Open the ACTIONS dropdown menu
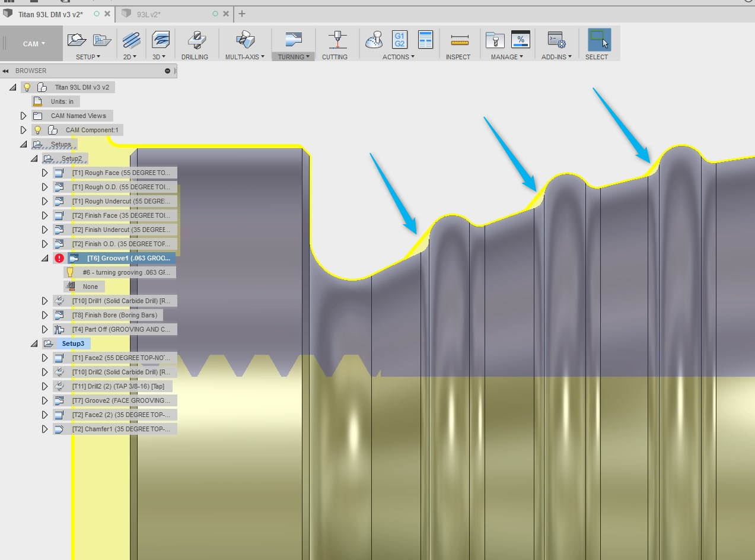Image resolution: width=755 pixels, height=560 pixels. [398, 57]
